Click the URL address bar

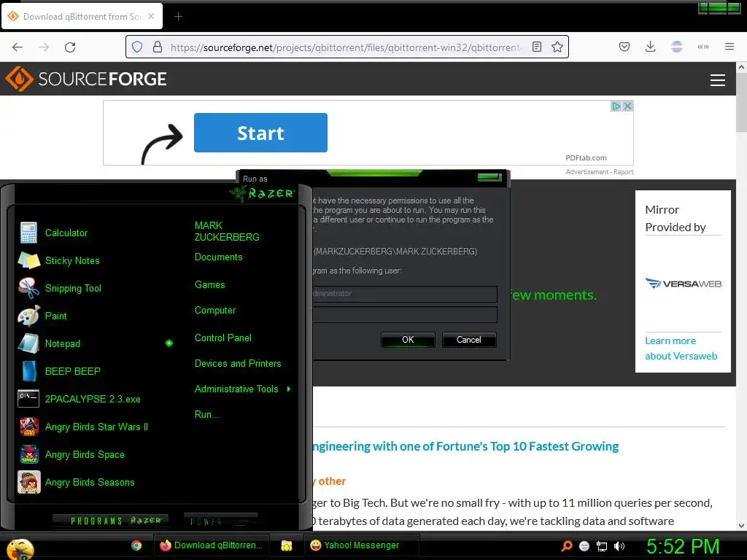[347, 47]
